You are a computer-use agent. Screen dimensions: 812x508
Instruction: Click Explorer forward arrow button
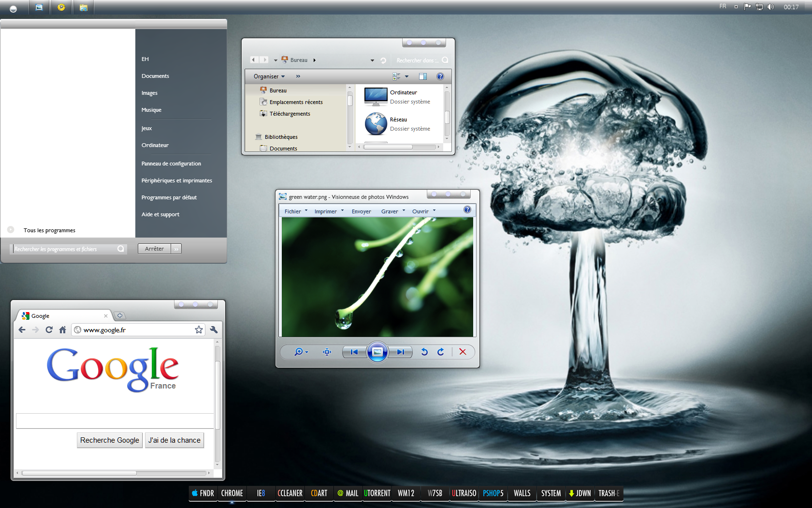tap(264, 60)
